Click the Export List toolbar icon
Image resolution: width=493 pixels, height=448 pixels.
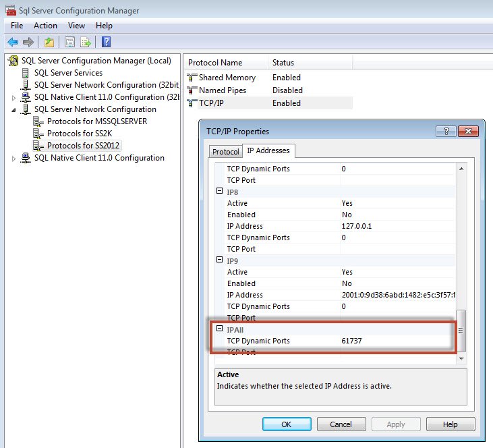click(x=86, y=42)
